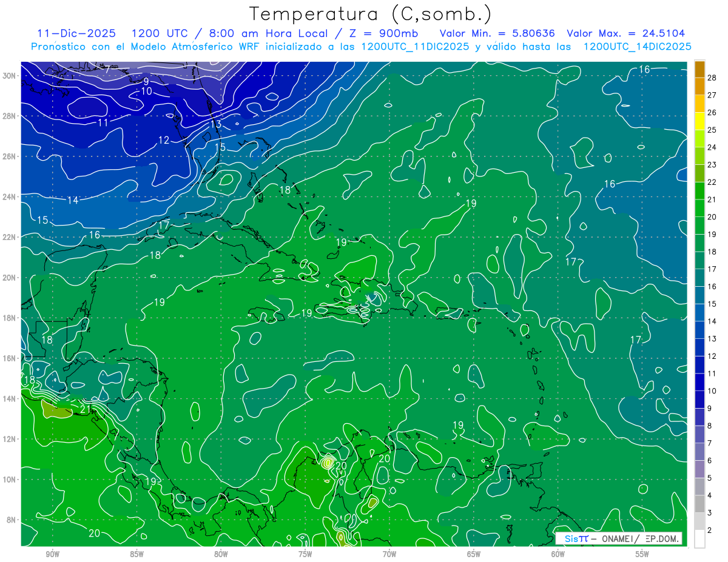Click legend value 25
This screenshot has width=728, height=562.
[712, 130]
